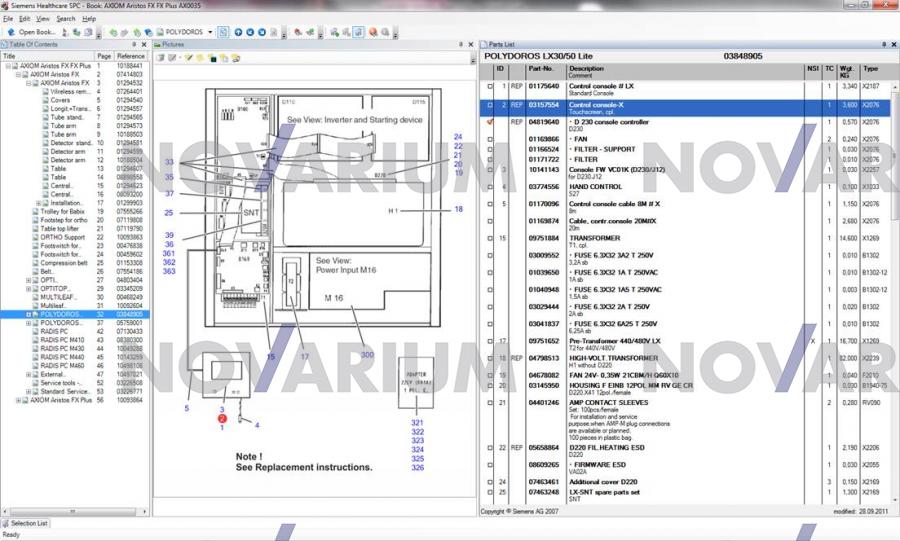The height and width of the screenshot is (541, 900).
Task: Click the red marker 2 on diagram
Action: [222, 418]
